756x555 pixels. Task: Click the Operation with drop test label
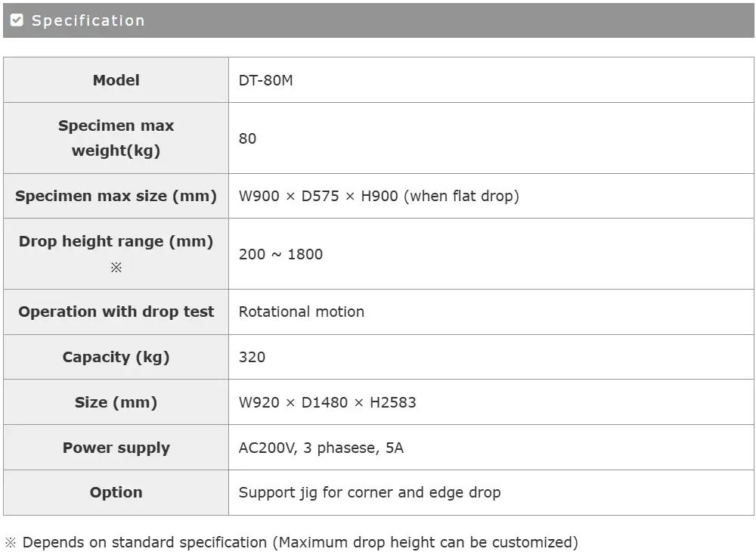coord(116,312)
